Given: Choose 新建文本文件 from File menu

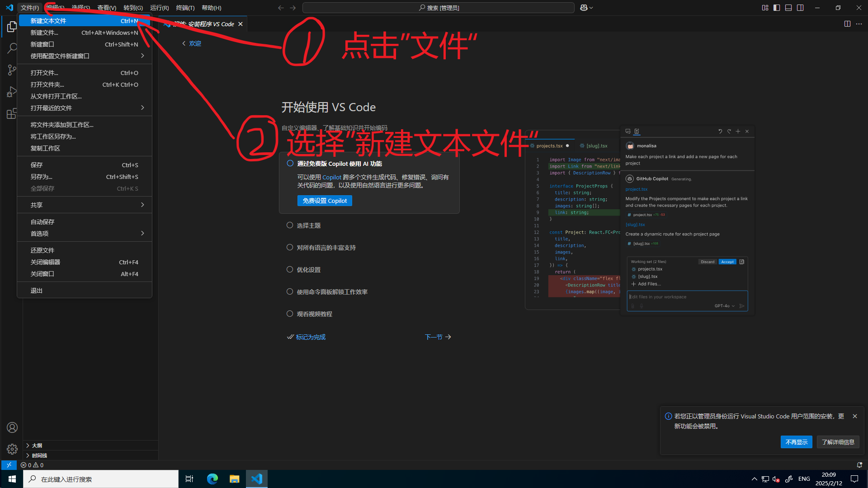Looking at the screenshot, I should 85,21.
